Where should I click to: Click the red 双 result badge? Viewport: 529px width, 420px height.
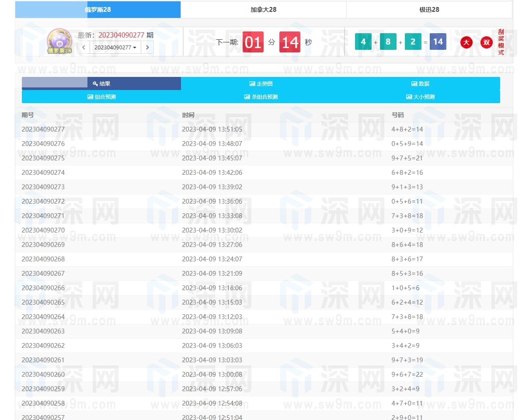[x=487, y=42]
